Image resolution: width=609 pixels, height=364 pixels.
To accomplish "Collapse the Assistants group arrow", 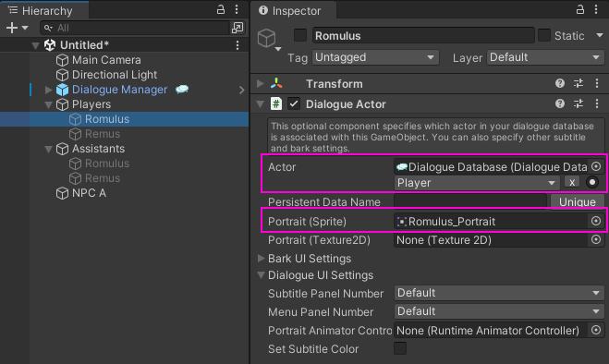I will point(49,149).
